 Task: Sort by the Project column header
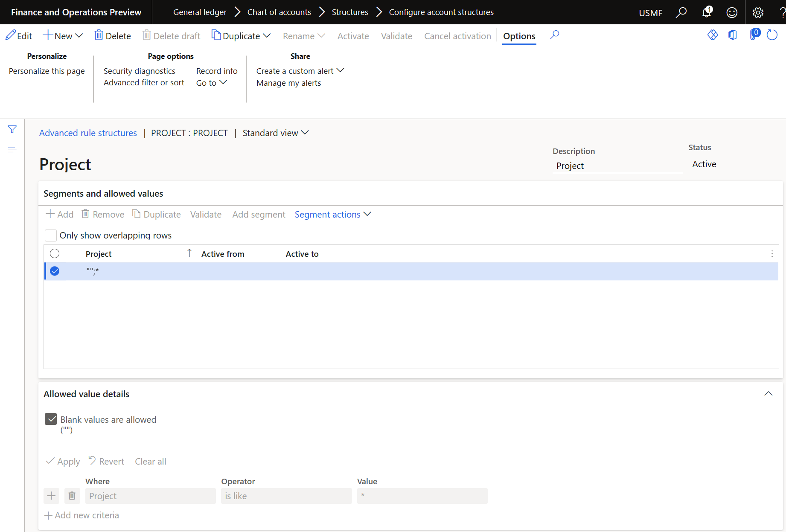click(99, 254)
